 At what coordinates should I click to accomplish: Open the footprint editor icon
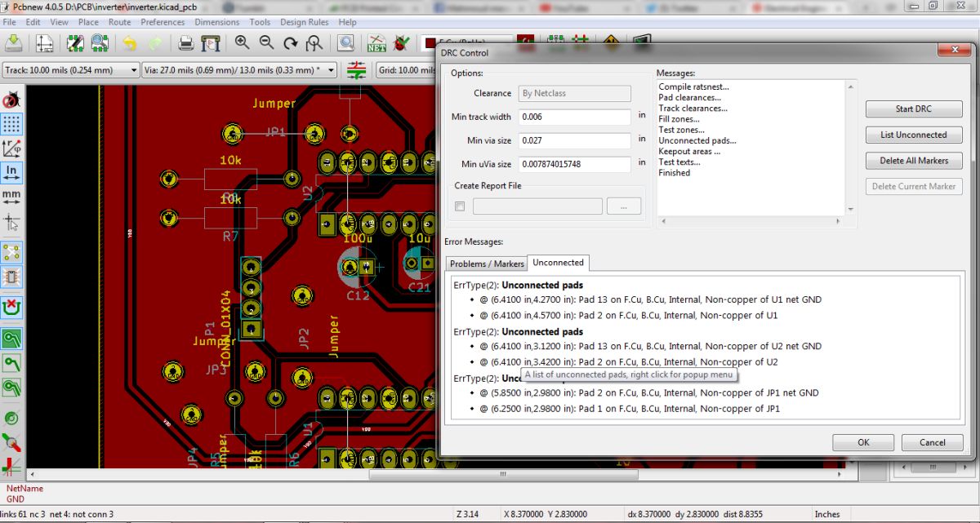(76, 42)
